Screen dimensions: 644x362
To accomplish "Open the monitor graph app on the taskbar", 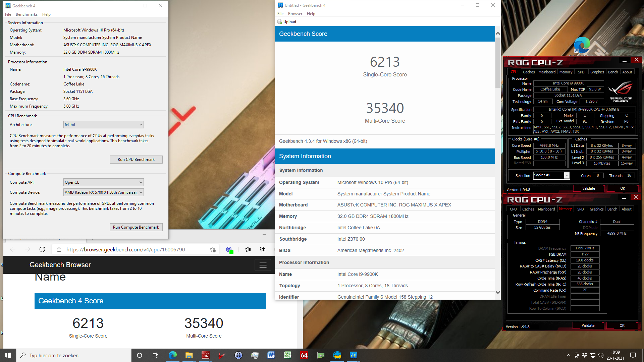I will pos(255,355).
